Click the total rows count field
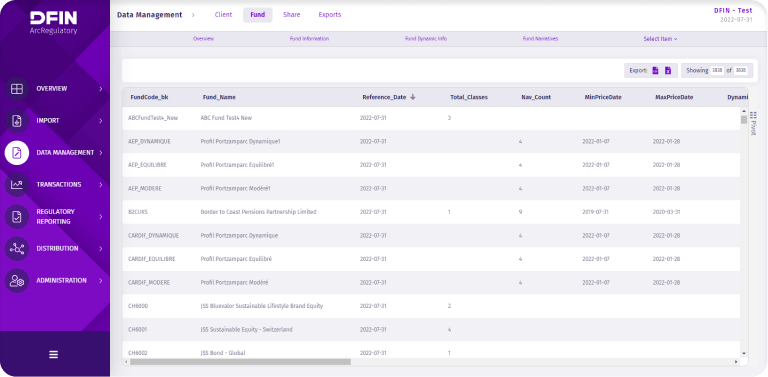 (741, 71)
